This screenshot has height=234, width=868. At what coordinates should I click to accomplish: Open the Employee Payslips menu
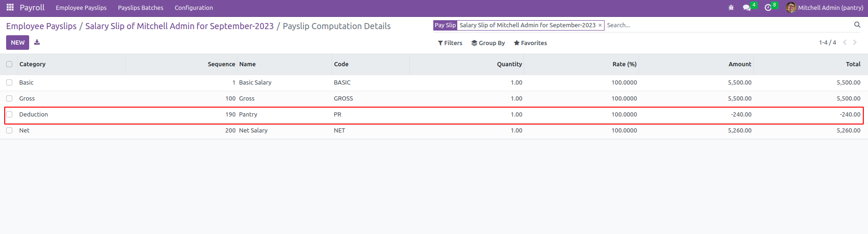81,8
